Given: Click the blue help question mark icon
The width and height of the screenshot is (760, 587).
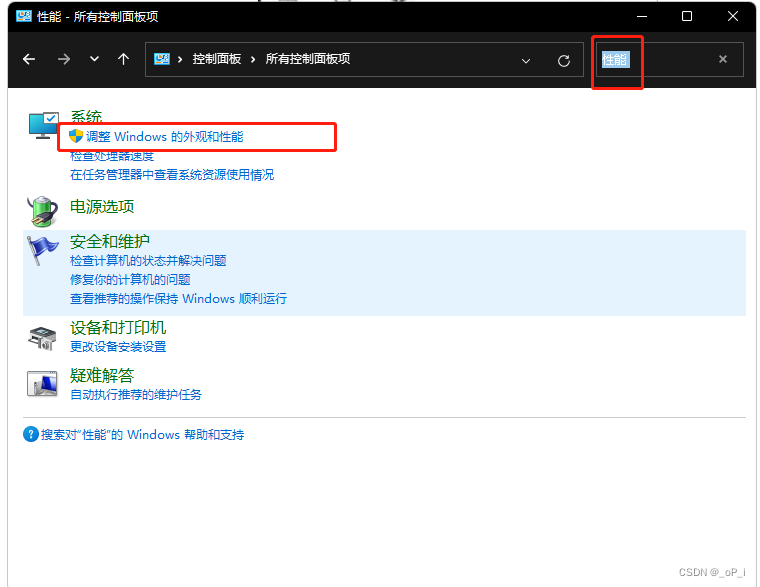Looking at the screenshot, I should (31, 434).
